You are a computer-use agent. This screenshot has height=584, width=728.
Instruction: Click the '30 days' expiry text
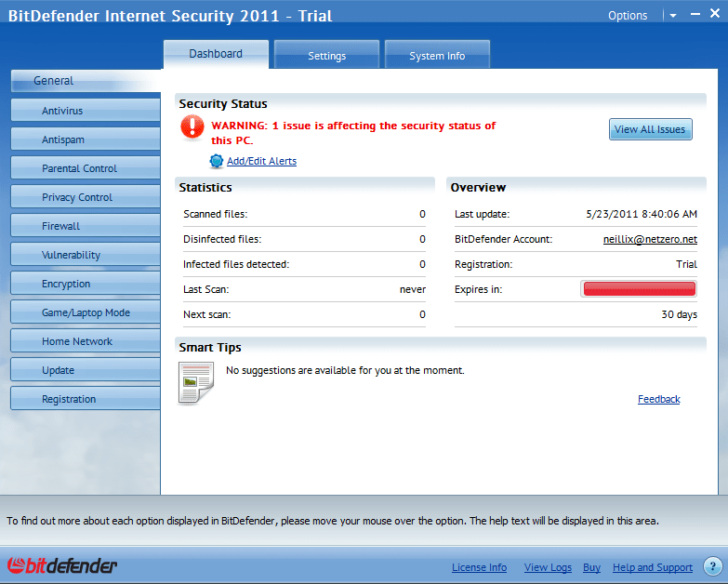(x=679, y=314)
